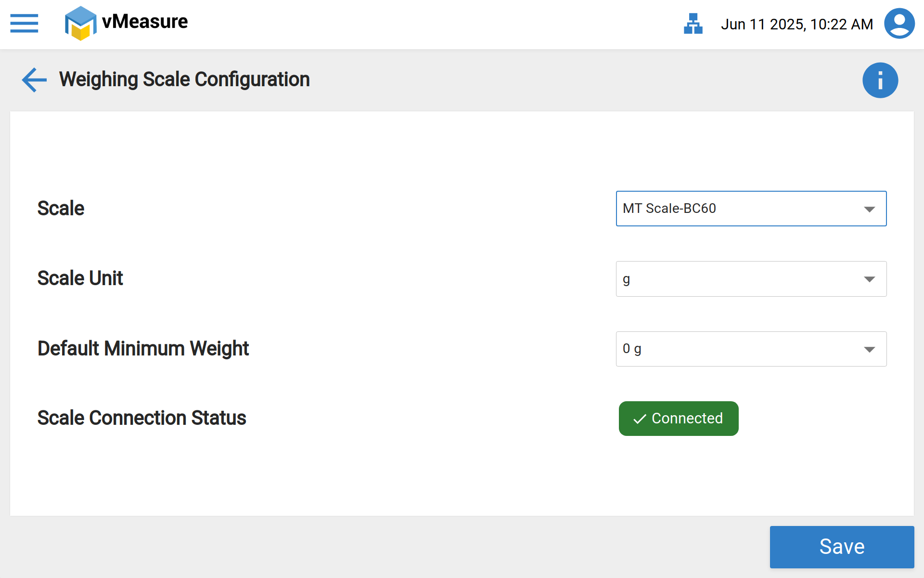
Task: Click the network connection status icon
Action: pos(693,24)
